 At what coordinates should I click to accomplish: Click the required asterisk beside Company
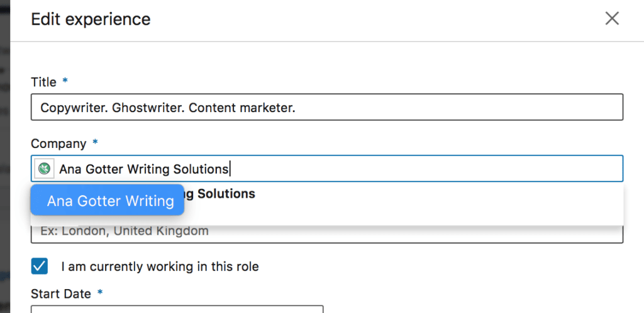(x=96, y=142)
